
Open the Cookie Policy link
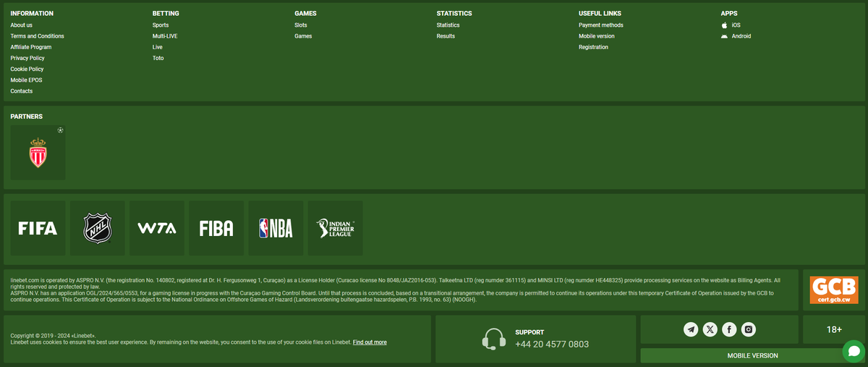pos(27,69)
